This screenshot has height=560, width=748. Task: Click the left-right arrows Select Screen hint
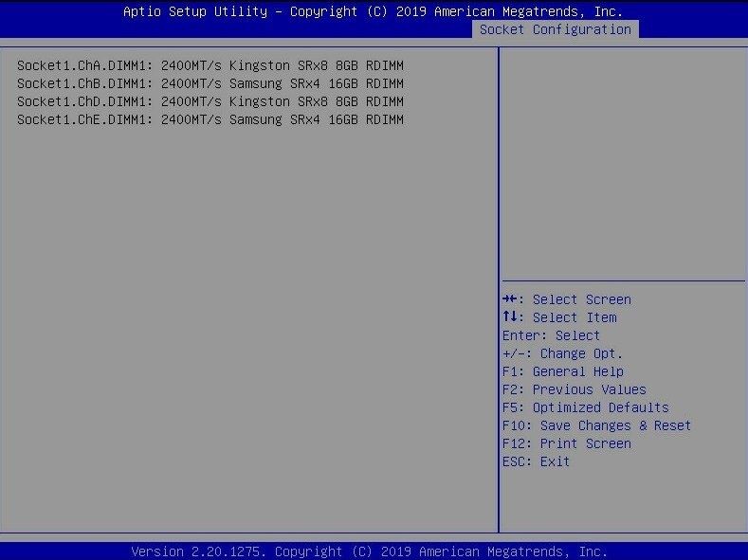pyautogui.click(x=567, y=299)
